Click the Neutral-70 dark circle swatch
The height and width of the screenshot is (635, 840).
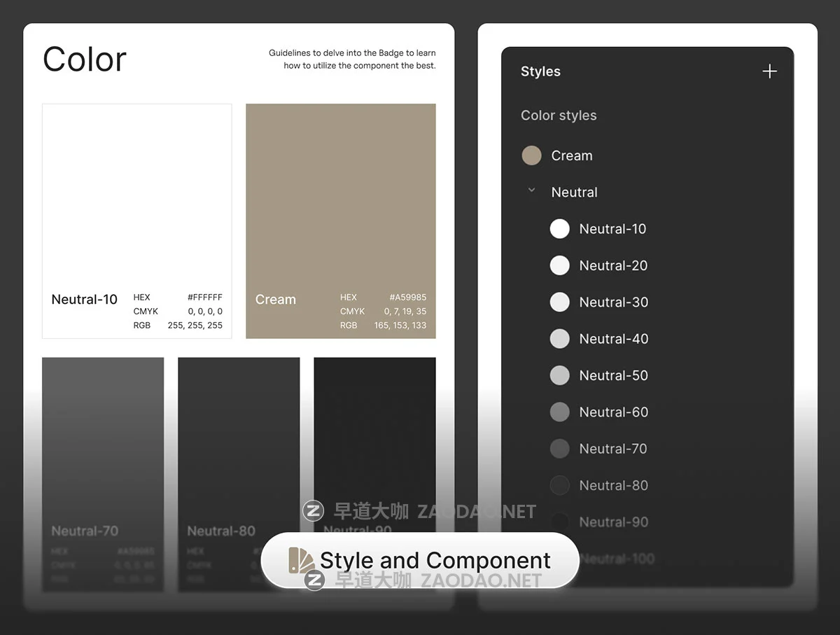560,449
